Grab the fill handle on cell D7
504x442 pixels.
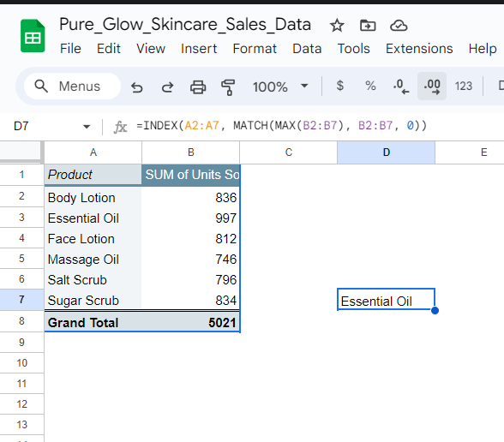point(435,310)
